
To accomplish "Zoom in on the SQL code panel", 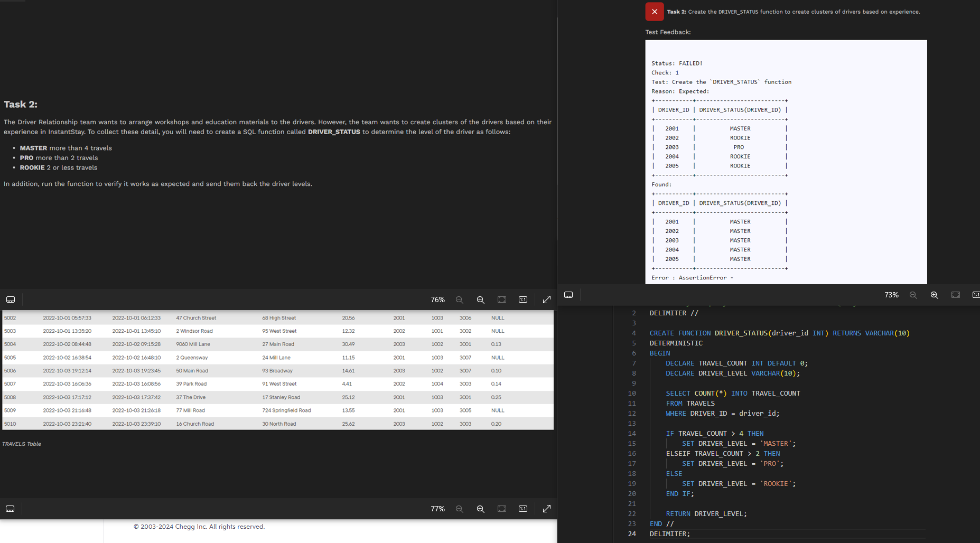I will pyautogui.click(x=935, y=295).
